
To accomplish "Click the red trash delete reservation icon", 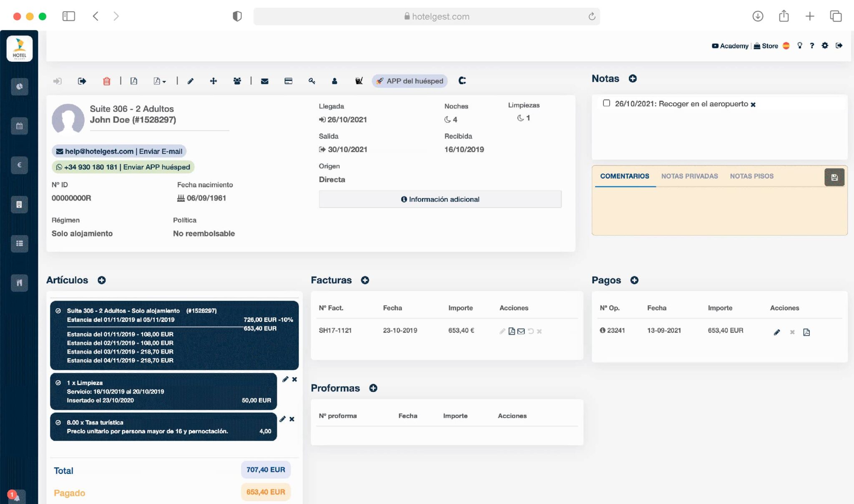I will [x=107, y=81].
